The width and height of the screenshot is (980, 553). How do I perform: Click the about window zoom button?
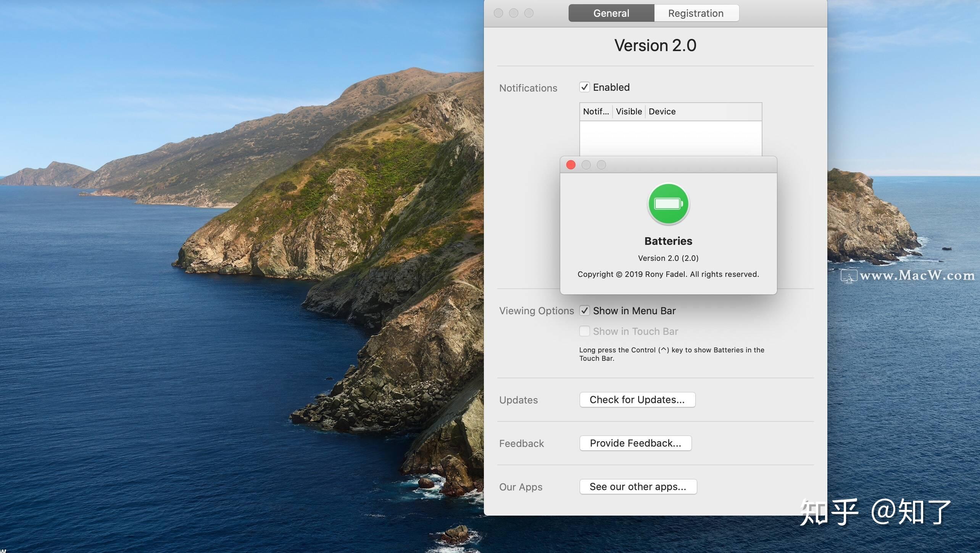tap(601, 165)
